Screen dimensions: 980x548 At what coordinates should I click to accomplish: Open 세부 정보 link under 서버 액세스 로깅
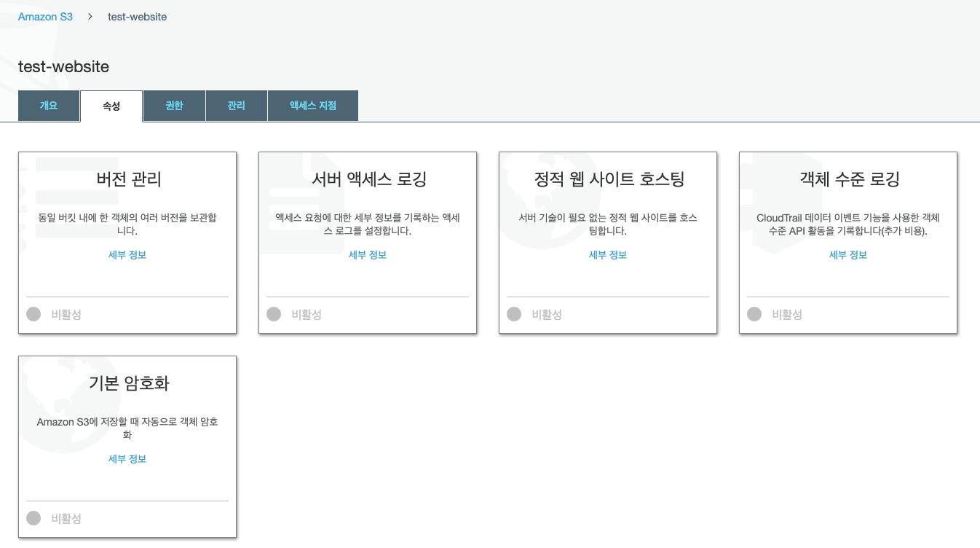368,255
